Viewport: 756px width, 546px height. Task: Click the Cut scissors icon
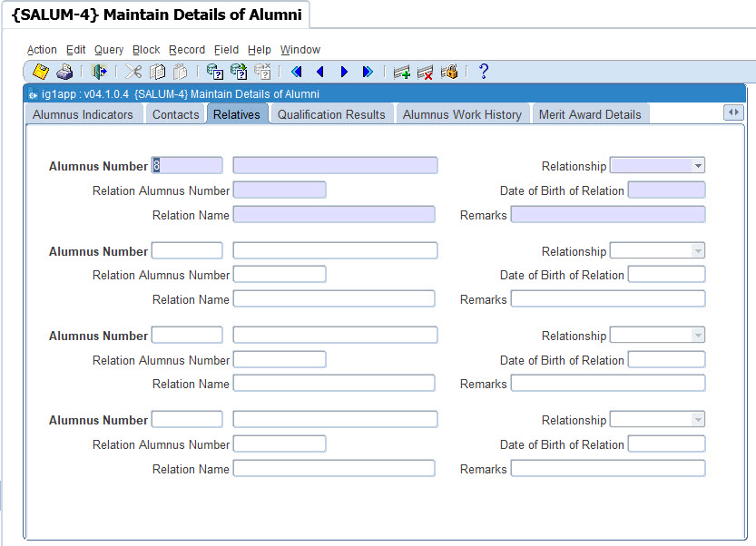coord(133,72)
